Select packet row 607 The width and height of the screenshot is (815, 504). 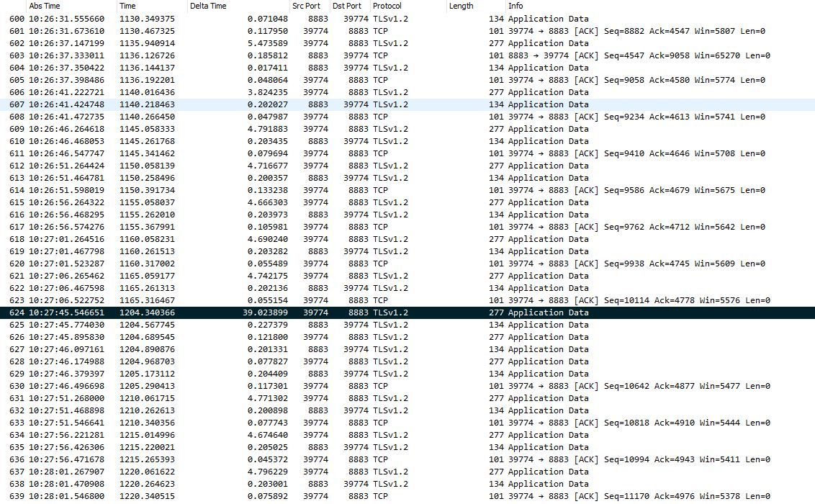click(407, 104)
